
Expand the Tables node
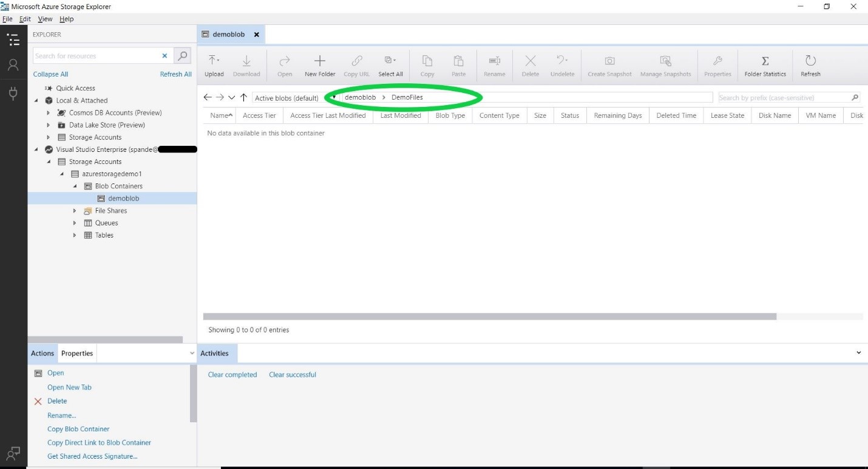[x=75, y=235]
